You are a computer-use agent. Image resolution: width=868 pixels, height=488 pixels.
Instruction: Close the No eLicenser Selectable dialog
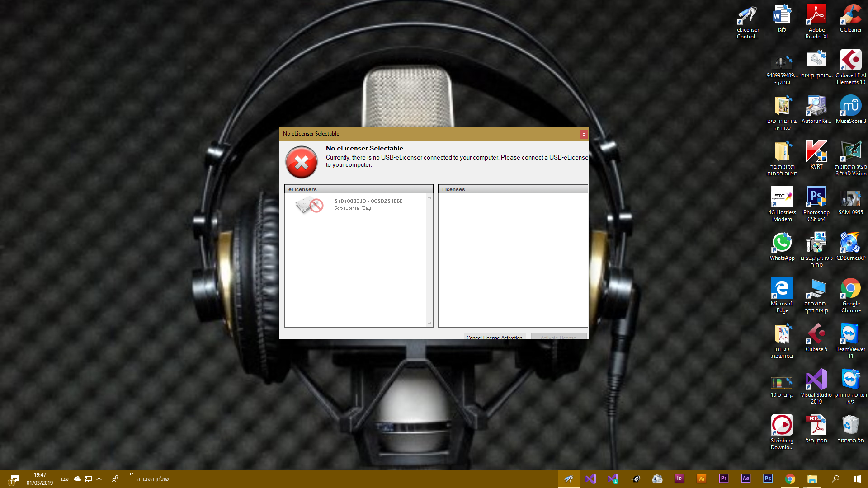point(584,134)
